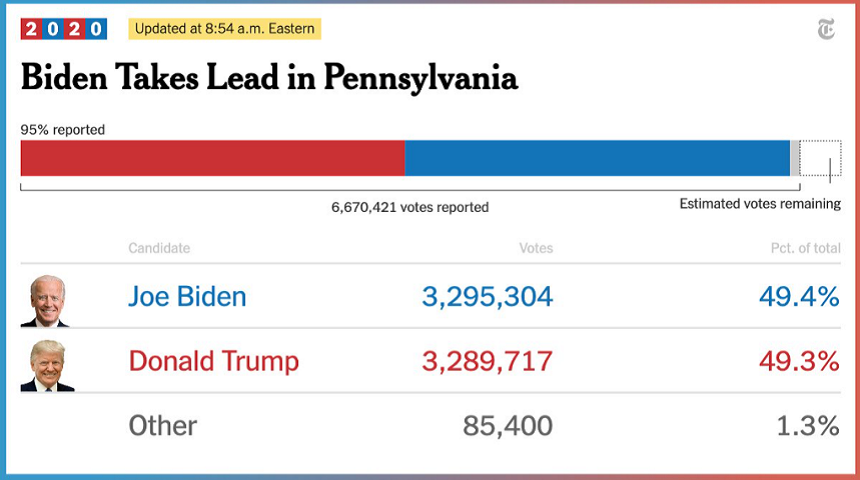Screen dimensions: 860x480
Task: Click Joe Biden's portrait photo
Action: pos(46,300)
